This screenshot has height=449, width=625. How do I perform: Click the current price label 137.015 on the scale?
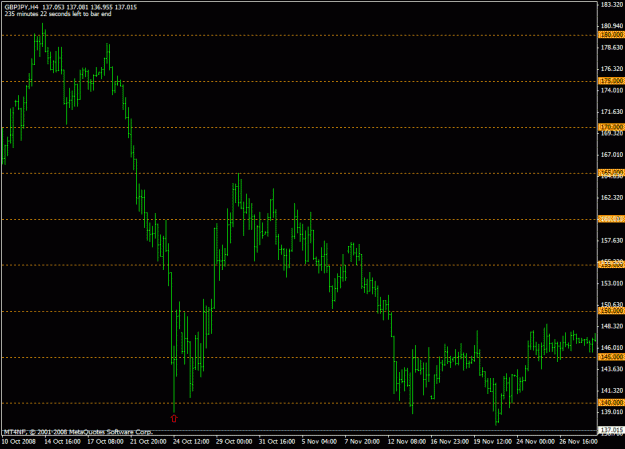pyautogui.click(x=611, y=430)
